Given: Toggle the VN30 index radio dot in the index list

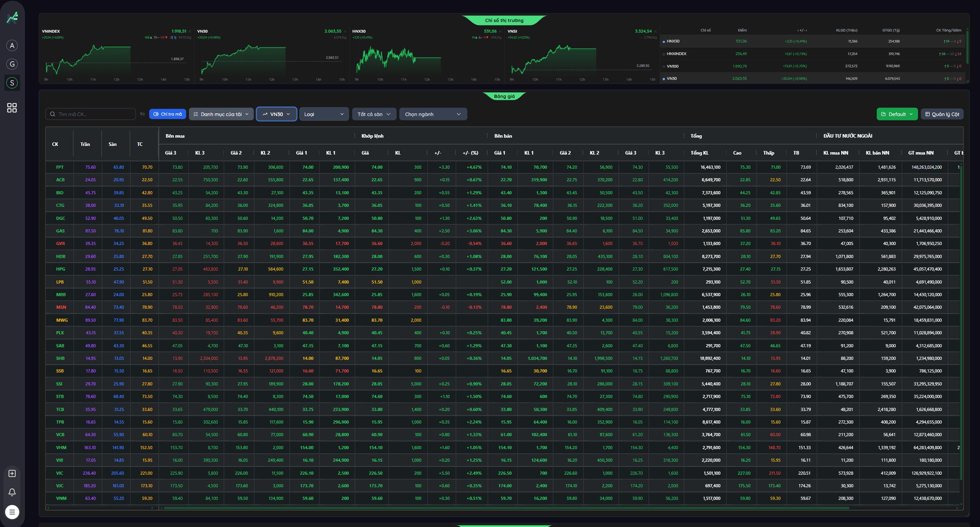Looking at the screenshot, I should coord(664,79).
